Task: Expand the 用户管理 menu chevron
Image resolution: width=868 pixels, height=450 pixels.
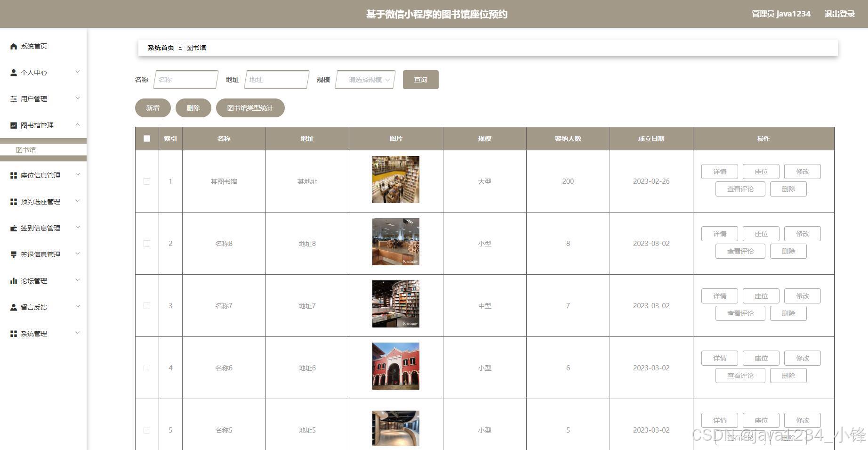Action: click(78, 98)
